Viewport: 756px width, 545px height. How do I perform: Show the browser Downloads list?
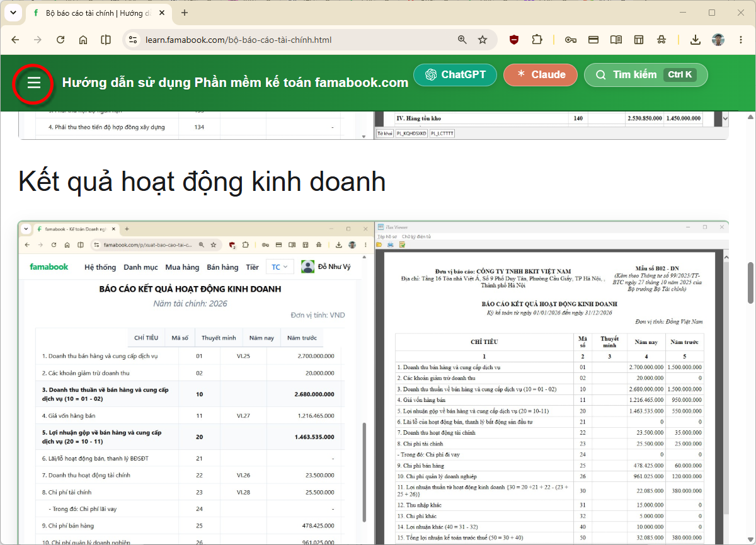coord(695,40)
